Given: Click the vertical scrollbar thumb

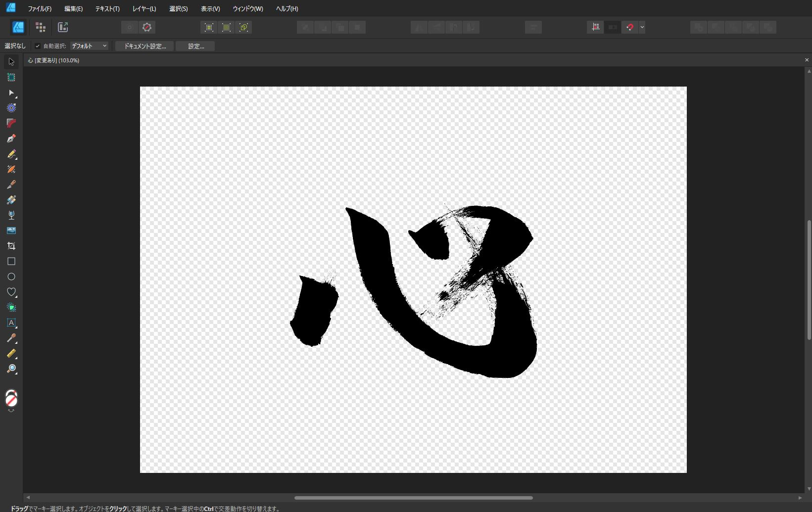Looking at the screenshot, I should (809, 279).
